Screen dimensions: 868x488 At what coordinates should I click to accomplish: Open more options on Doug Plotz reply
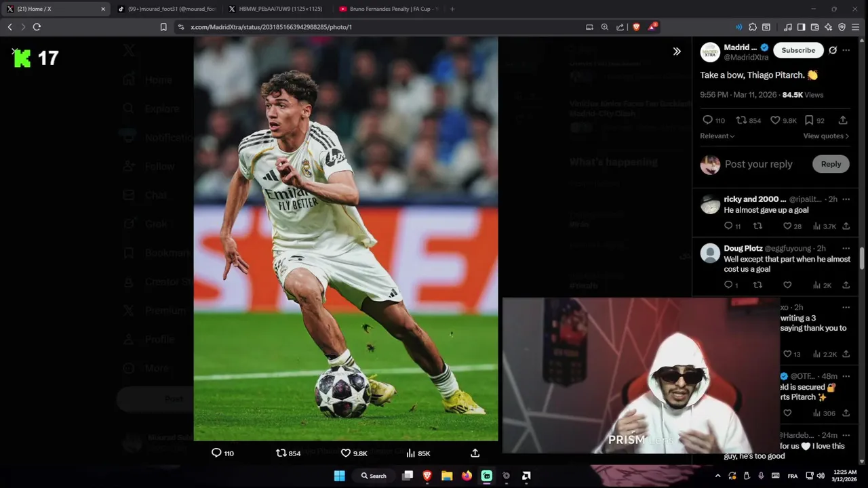846,249
